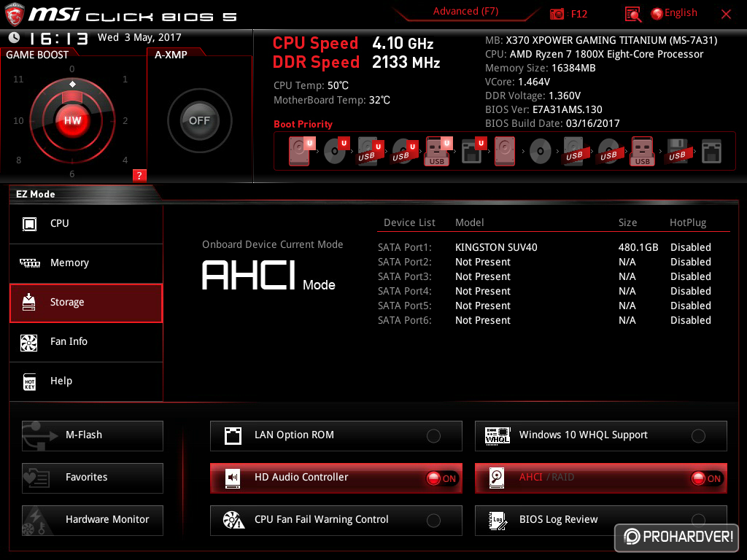Click the LAN Option ROM network icon

coord(233,435)
